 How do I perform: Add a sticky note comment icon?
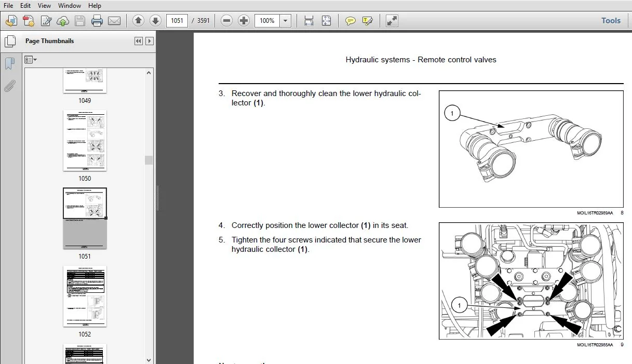pyautogui.click(x=351, y=21)
